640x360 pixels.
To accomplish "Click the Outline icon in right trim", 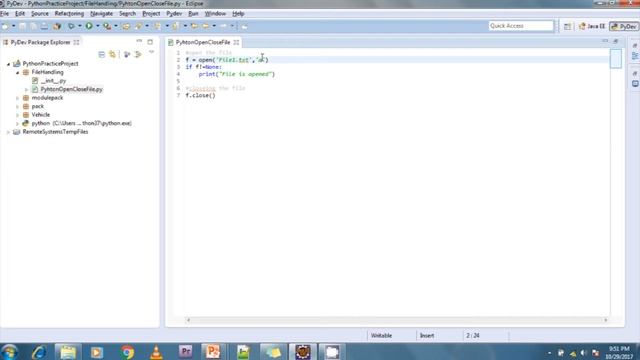I will (x=635, y=56).
